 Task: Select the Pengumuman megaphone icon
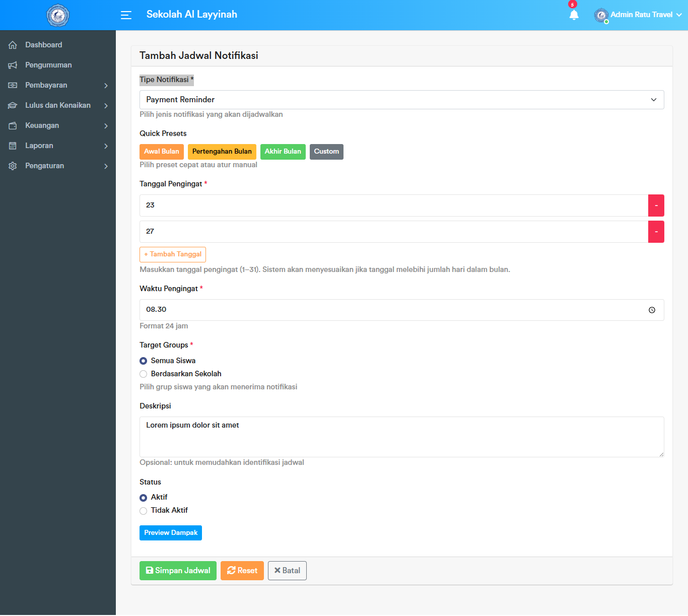13,65
